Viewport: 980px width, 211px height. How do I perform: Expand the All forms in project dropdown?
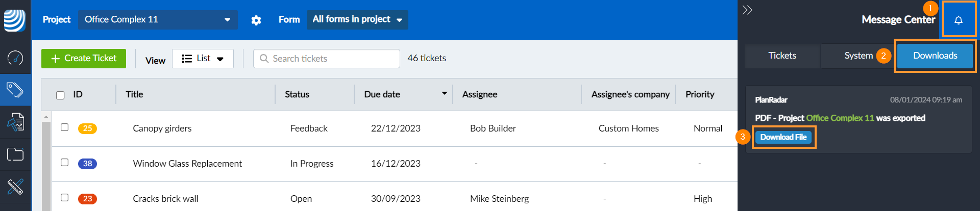point(357,19)
